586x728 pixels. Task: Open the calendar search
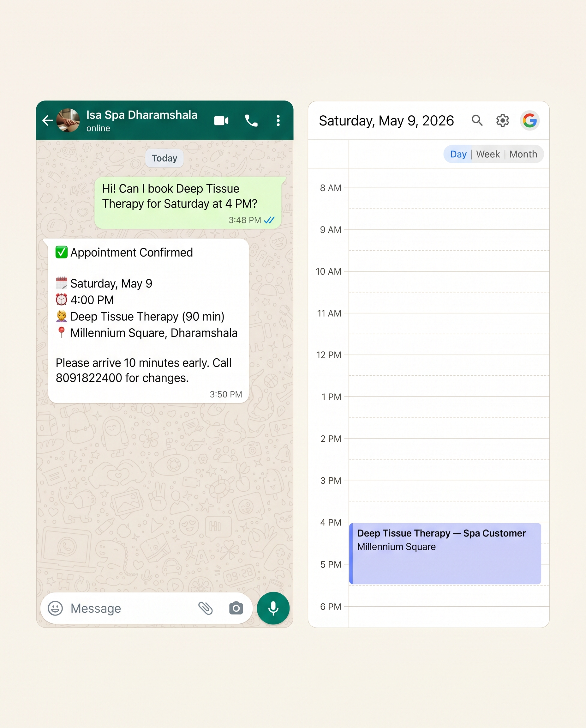(x=477, y=120)
